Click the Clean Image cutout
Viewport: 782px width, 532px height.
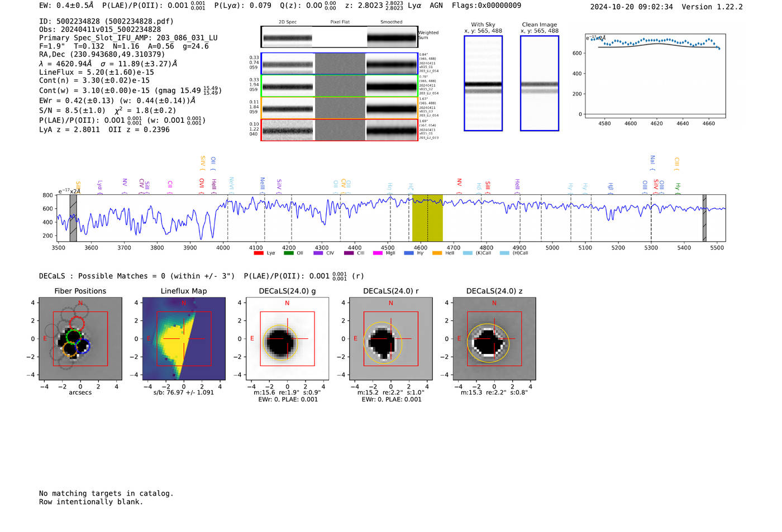tap(539, 83)
